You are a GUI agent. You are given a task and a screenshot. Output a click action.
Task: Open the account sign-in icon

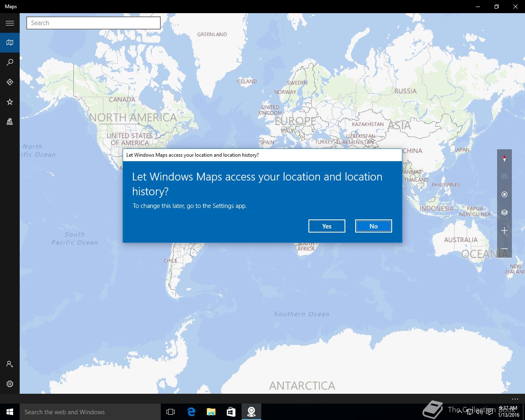click(10, 364)
